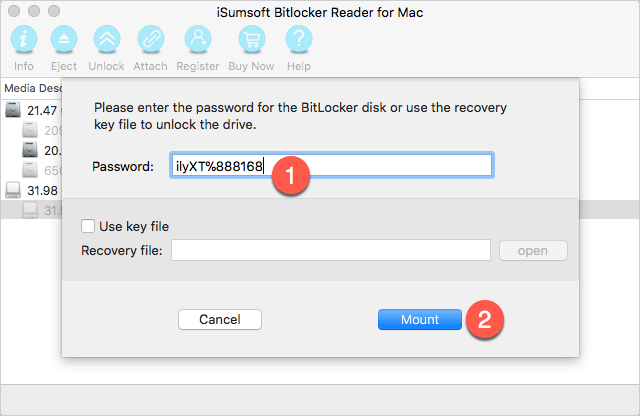Enable the Use key file checkbox
Screen dimensions: 640x416
(89, 226)
